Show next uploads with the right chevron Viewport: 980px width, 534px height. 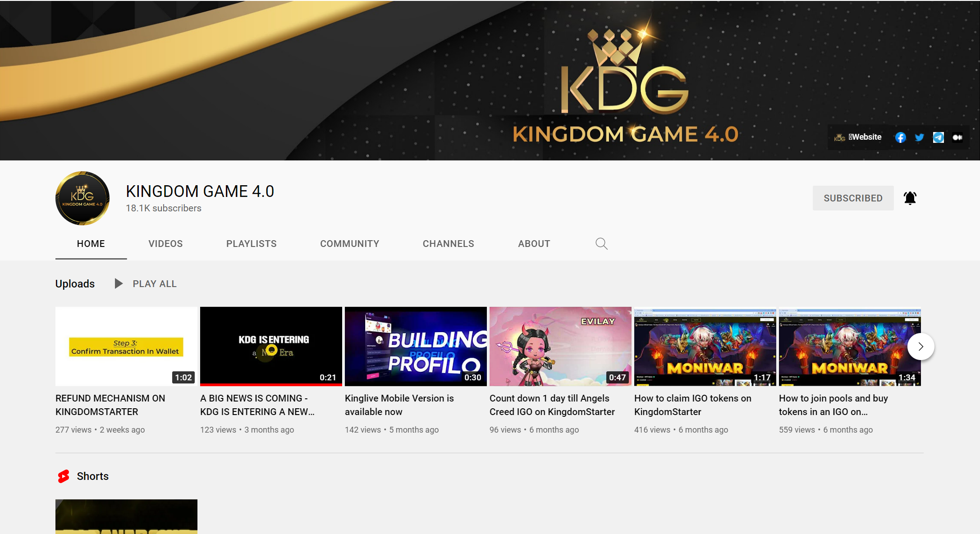click(920, 347)
